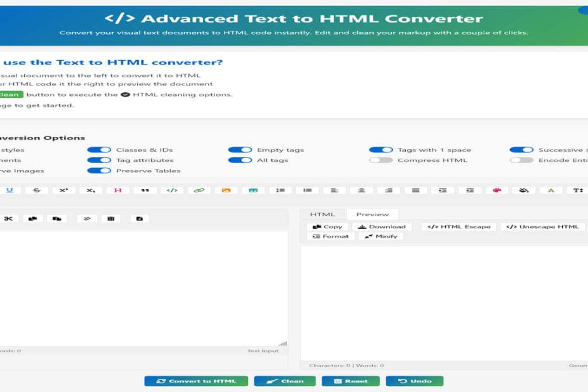
Task: Click the copy icon in the editor toolbar
Action: 33,218
